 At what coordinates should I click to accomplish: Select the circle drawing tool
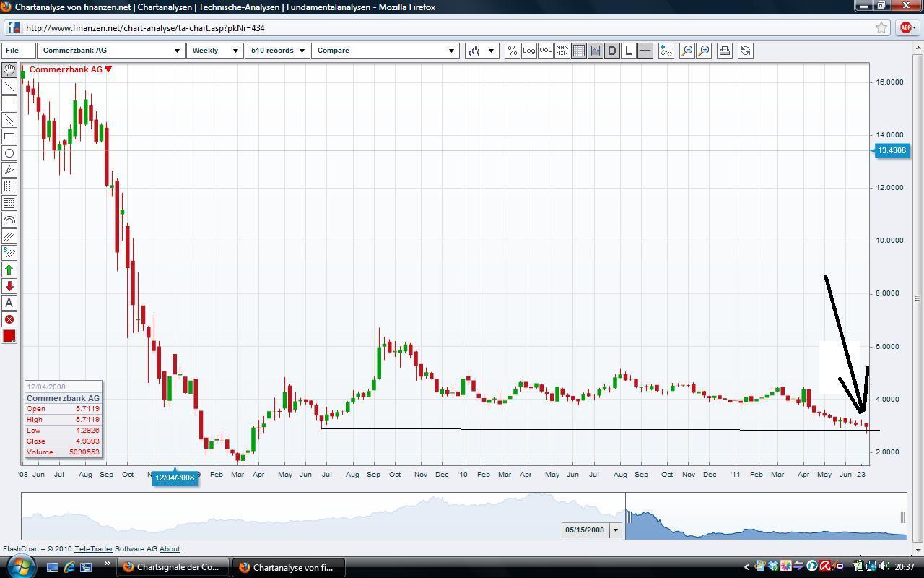coord(9,153)
